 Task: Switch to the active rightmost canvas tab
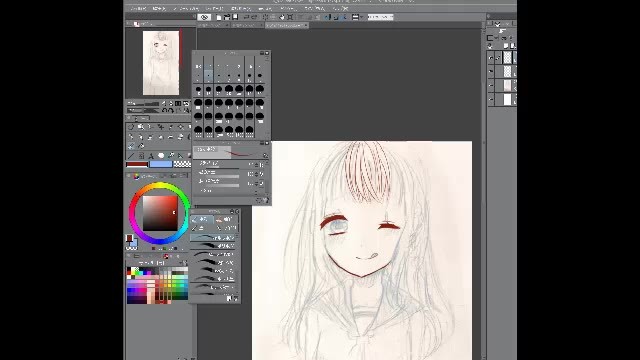[287, 25]
